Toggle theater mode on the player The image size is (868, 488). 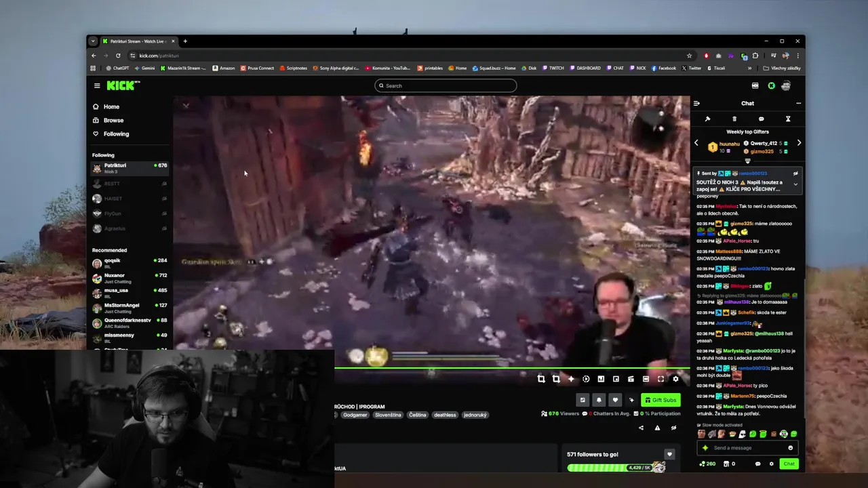click(x=646, y=379)
